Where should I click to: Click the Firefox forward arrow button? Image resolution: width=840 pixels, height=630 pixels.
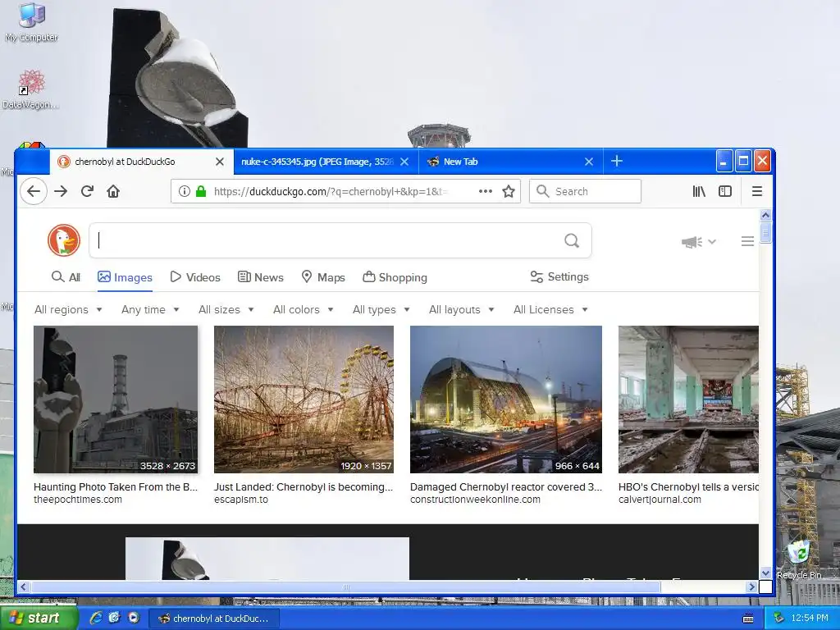[x=61, y=191]
